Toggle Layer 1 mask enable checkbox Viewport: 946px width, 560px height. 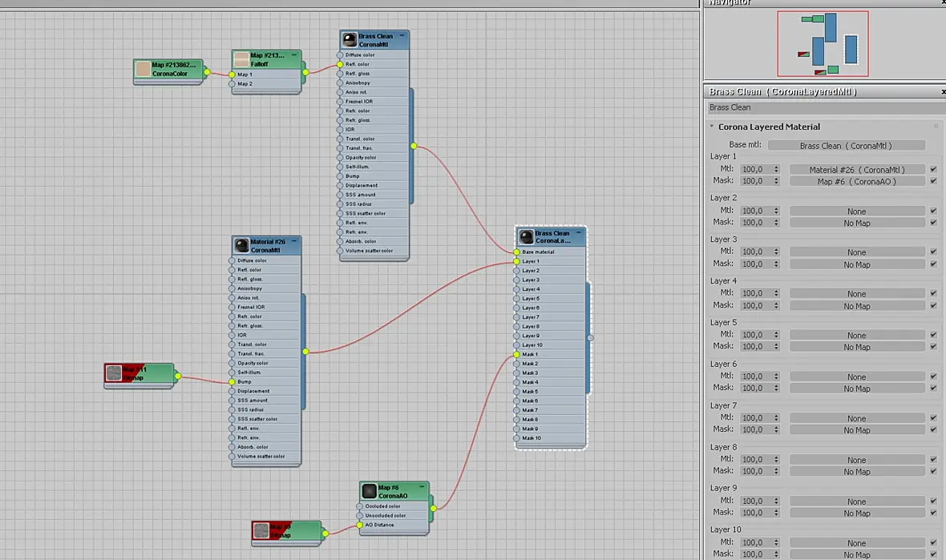[x=933, y=181]
